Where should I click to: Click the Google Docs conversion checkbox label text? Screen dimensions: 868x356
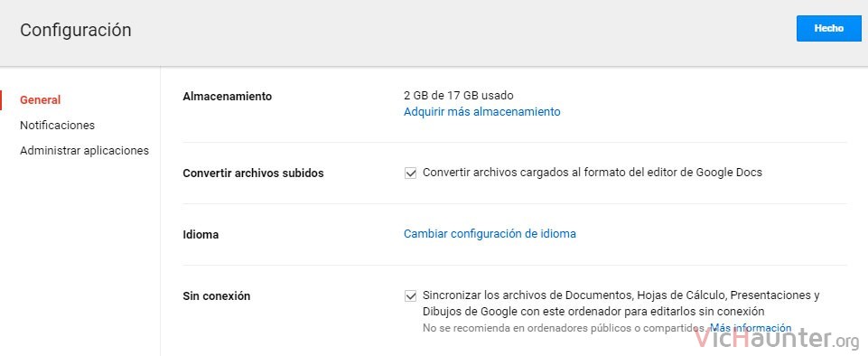click(x=593, y=173)
